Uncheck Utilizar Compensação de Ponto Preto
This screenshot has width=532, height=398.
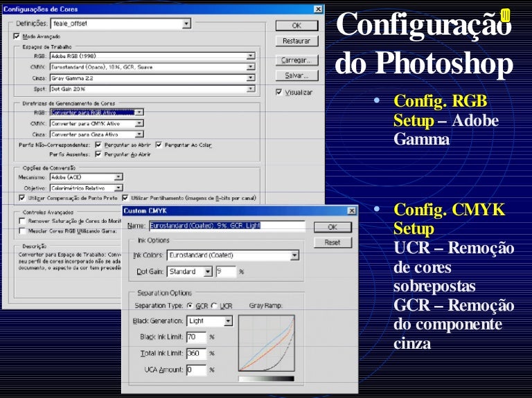tap(22, 197)
